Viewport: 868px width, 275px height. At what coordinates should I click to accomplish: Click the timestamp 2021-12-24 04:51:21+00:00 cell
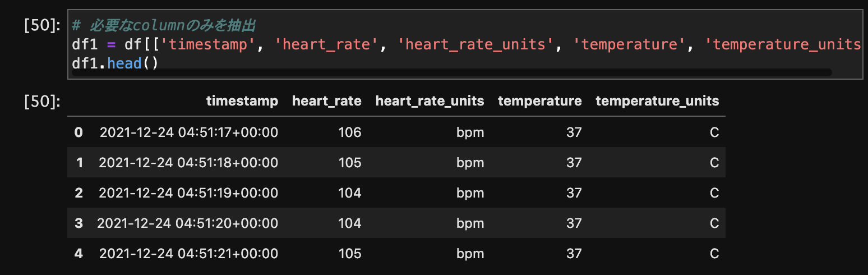click(188, 254)
